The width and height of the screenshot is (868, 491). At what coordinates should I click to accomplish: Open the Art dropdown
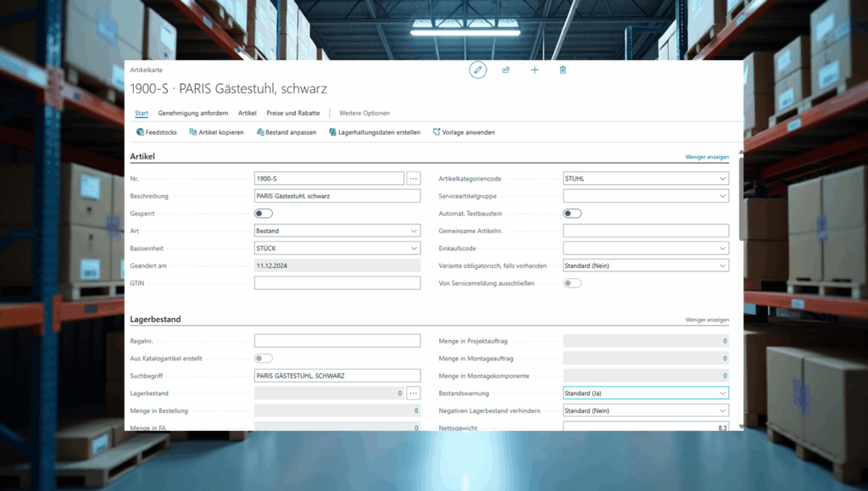point(337,231)
